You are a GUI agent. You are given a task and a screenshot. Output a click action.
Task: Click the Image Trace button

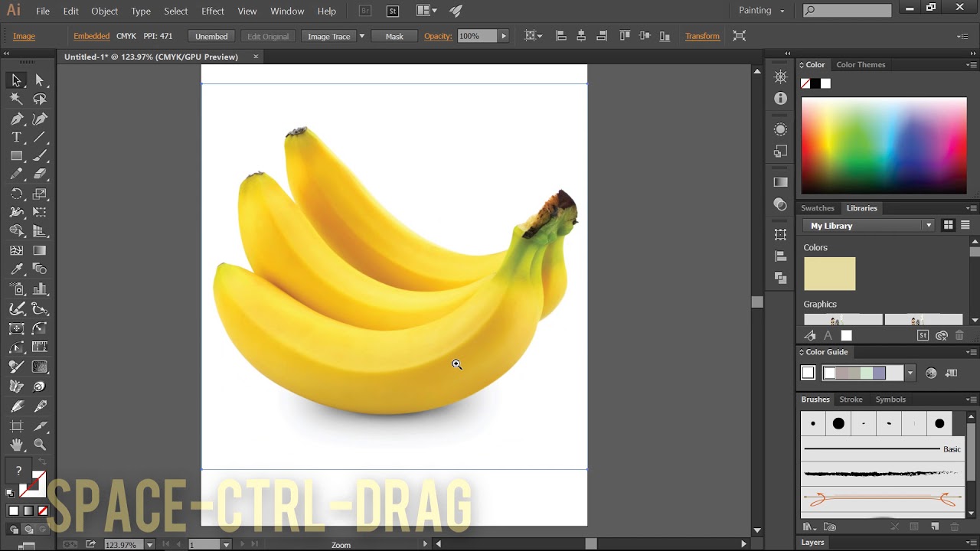pyautogui.click(x=329, y=36)
